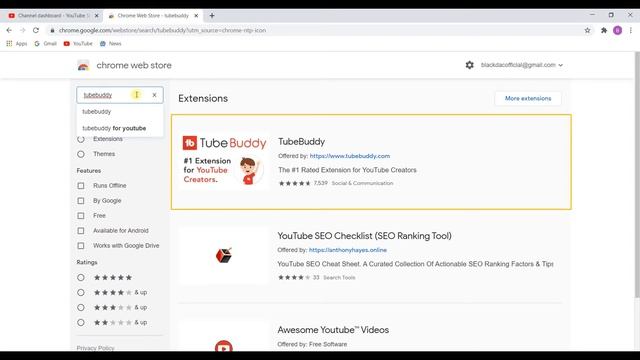The width and height of the screenshot is (640, 360).
Task: Open Awesome Youtube Videos title
Action: [x=333, y=330]
